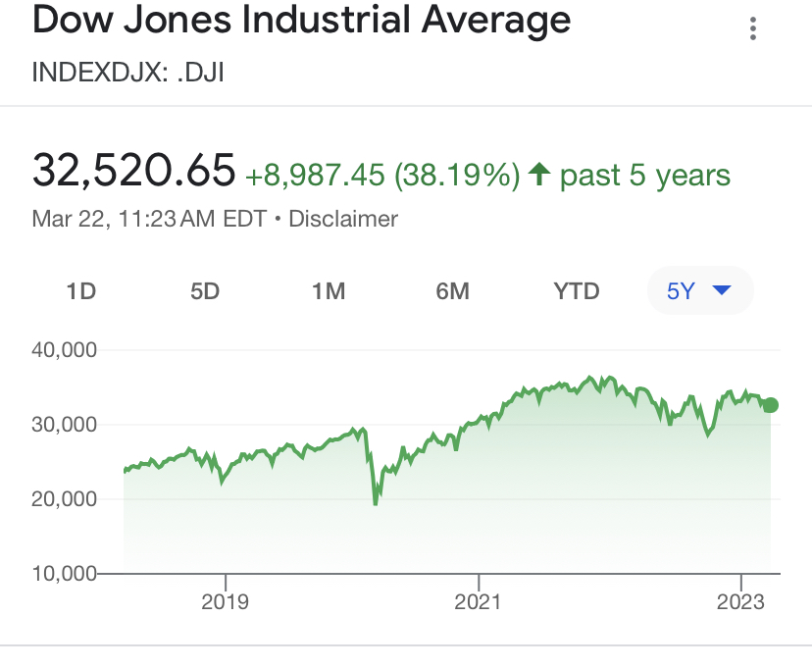Click the green endpoint dot on chart
This screenshot has height=668, width=812.
[x=770, y=405]
